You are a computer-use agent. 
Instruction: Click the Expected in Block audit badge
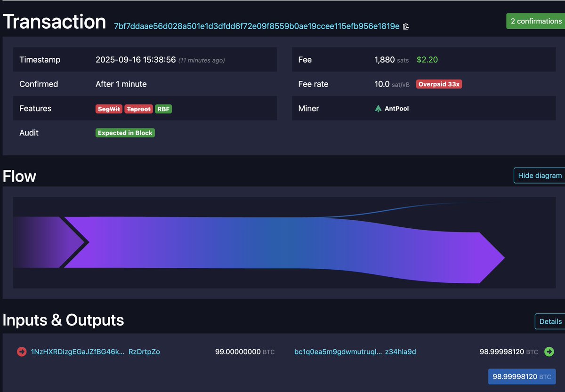coord(125,133)
